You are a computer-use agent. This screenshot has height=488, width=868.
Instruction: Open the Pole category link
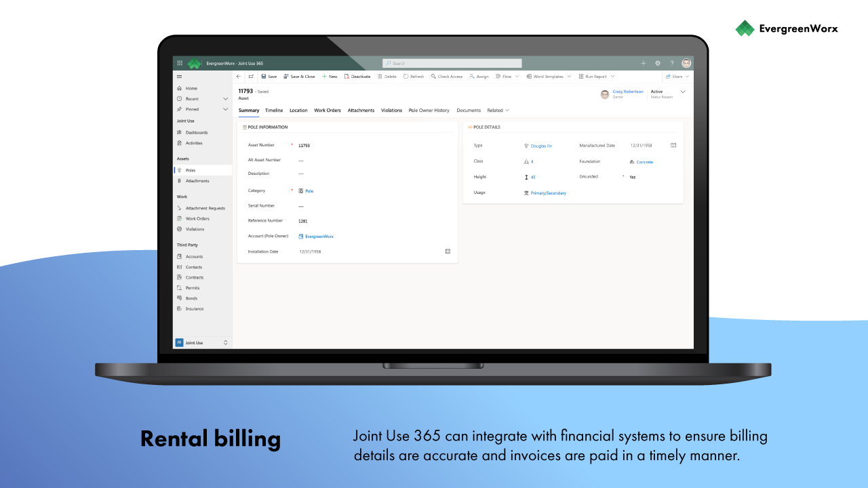309,191
